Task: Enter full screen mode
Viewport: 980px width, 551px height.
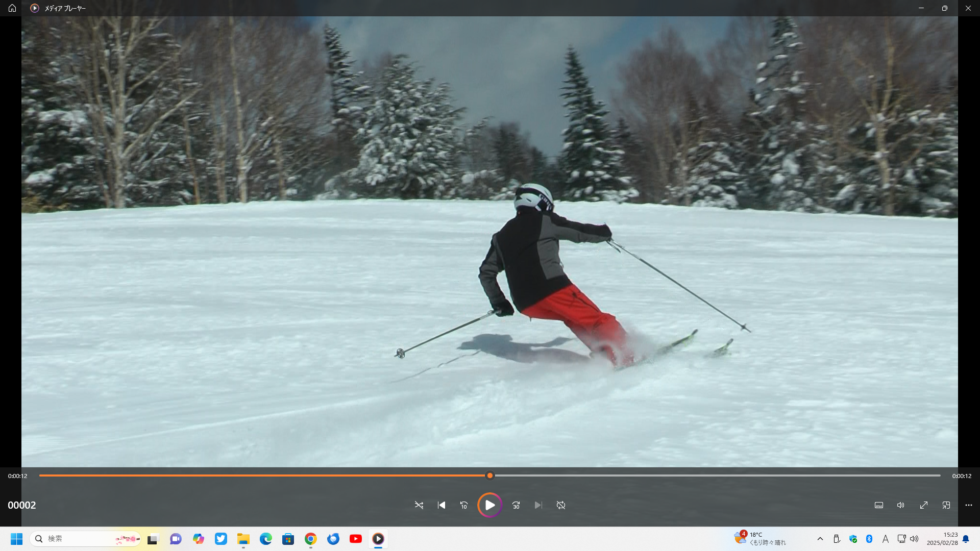Action: 924,505
